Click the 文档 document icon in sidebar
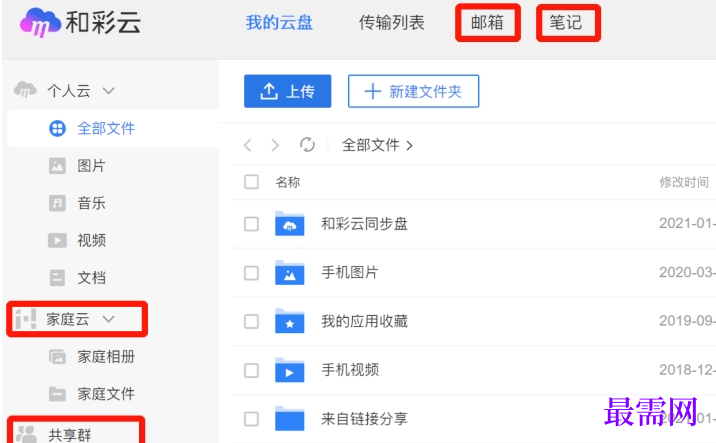 coord(57,277)
